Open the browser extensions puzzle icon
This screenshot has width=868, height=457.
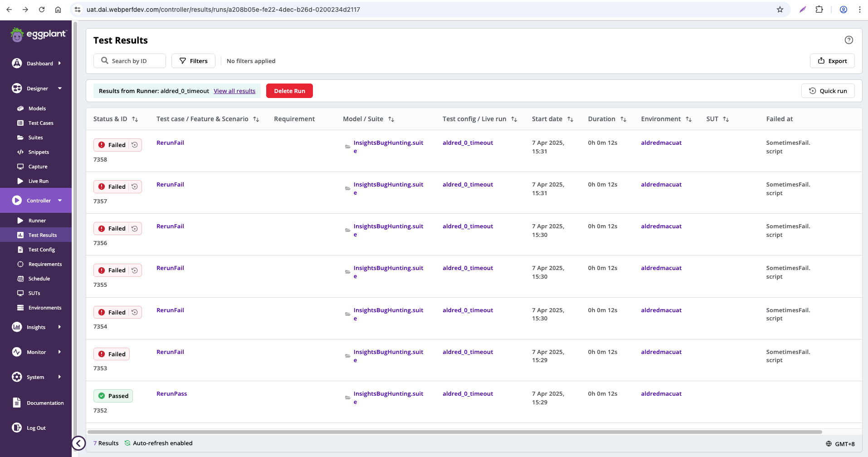point(819,10)
